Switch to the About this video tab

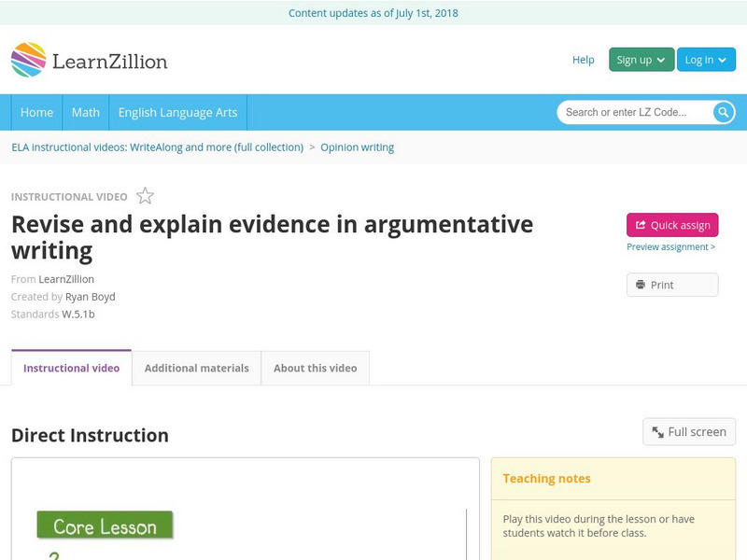point(315,368)
